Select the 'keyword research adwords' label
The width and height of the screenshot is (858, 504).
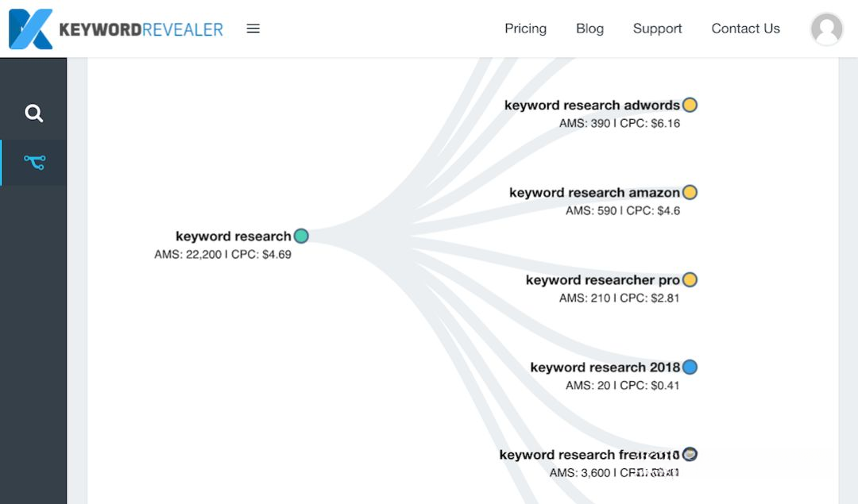[592, 106]
